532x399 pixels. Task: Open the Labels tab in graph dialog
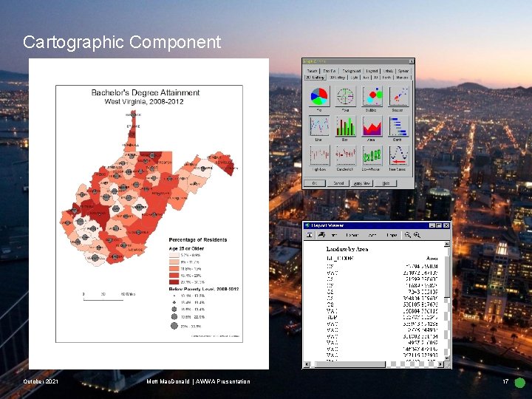(388, 71)
